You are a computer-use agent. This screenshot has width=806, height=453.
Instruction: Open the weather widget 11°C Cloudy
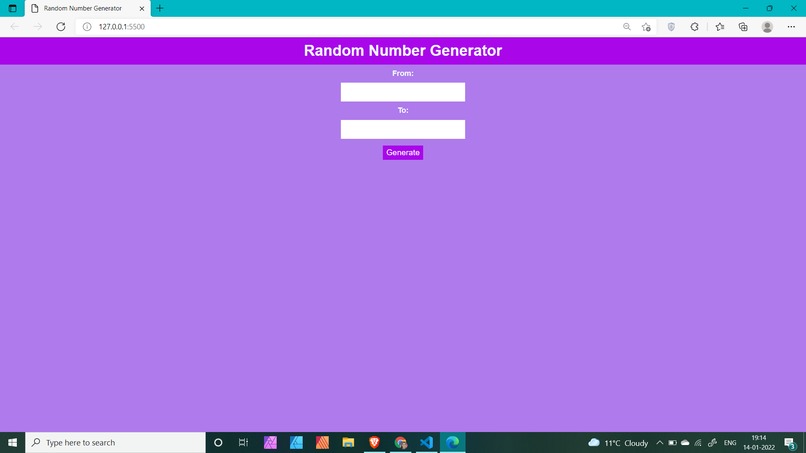pos(618,443)
